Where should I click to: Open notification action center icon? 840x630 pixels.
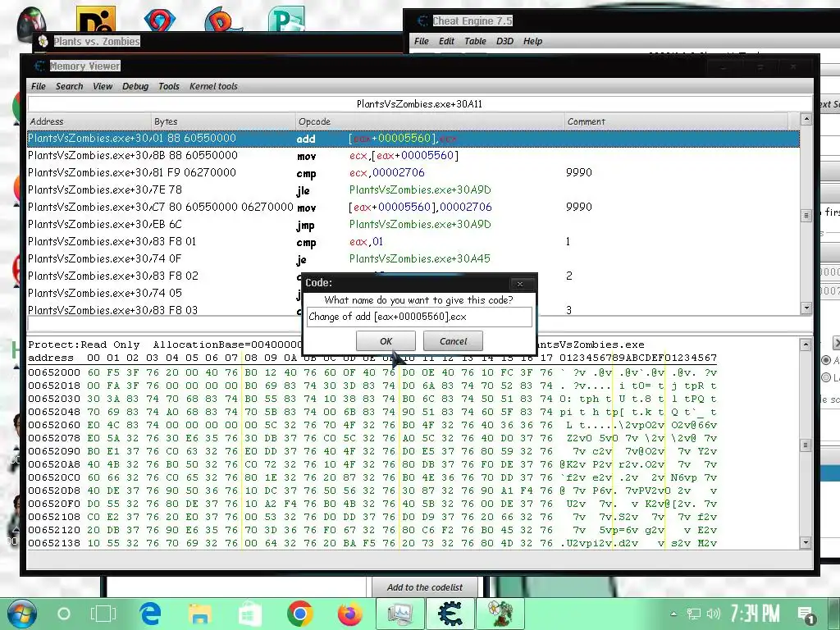806,614
